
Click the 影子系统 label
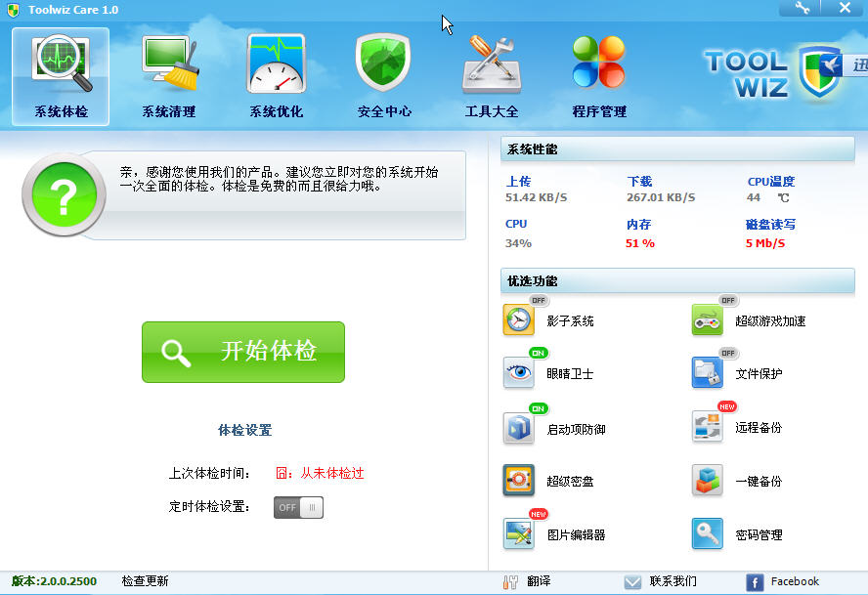570,321
